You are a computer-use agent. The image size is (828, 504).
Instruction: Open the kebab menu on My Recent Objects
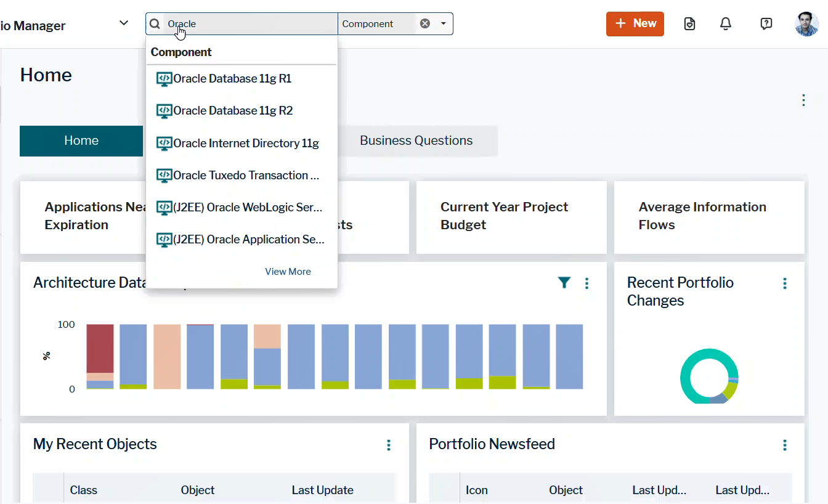(x=389, y=445)
